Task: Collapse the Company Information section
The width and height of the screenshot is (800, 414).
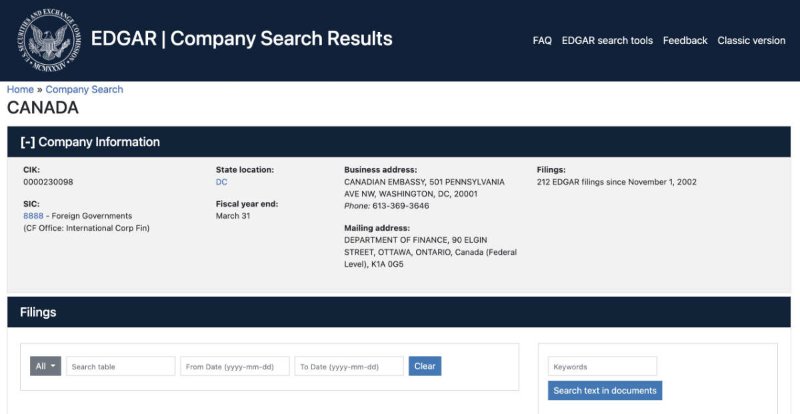Action: click(28, 142)
